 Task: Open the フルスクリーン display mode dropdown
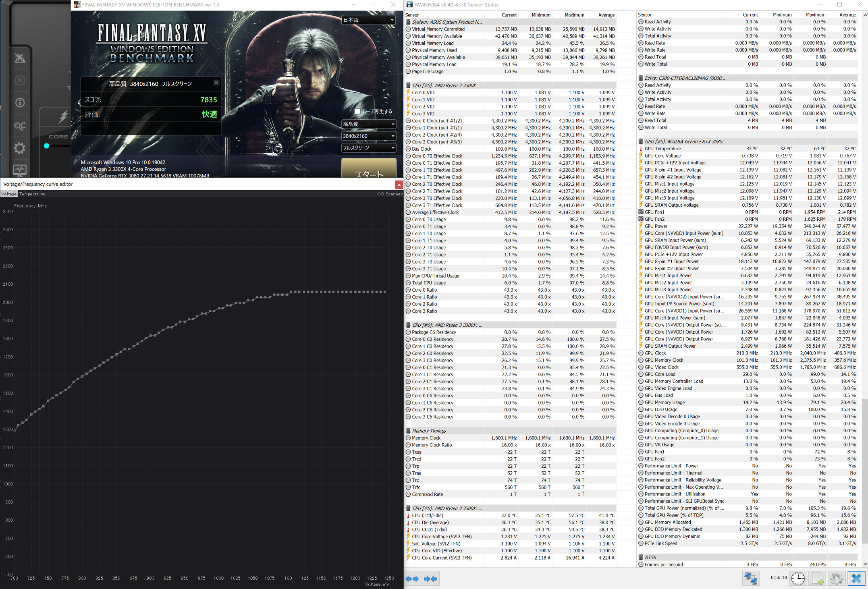(x=368, y=148)
